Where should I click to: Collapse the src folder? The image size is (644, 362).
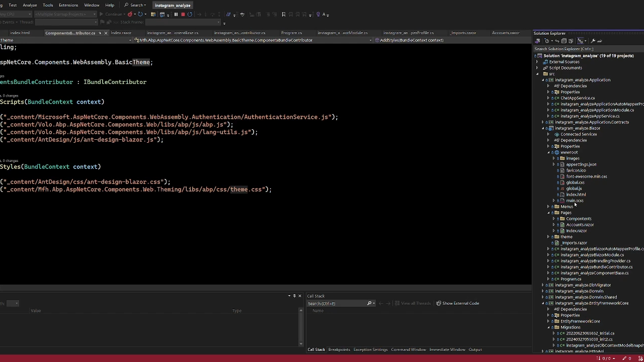(537, 74)
